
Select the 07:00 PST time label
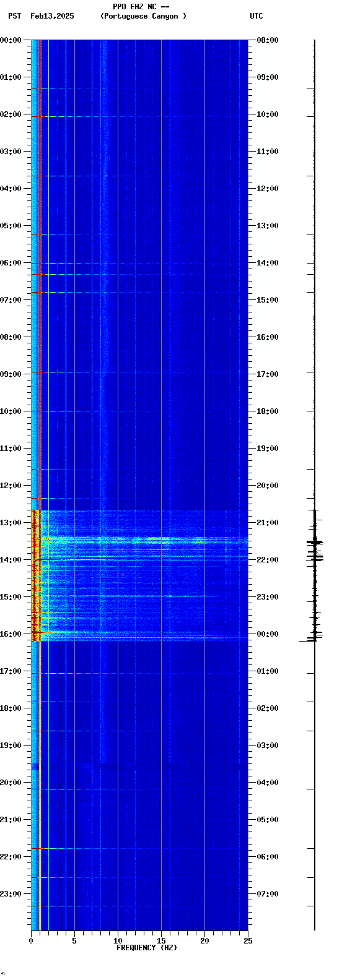11,300
